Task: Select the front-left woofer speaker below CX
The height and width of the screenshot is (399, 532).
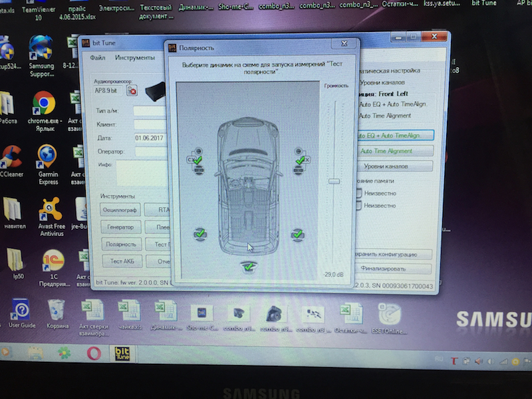Action: [x=199, y=170]
